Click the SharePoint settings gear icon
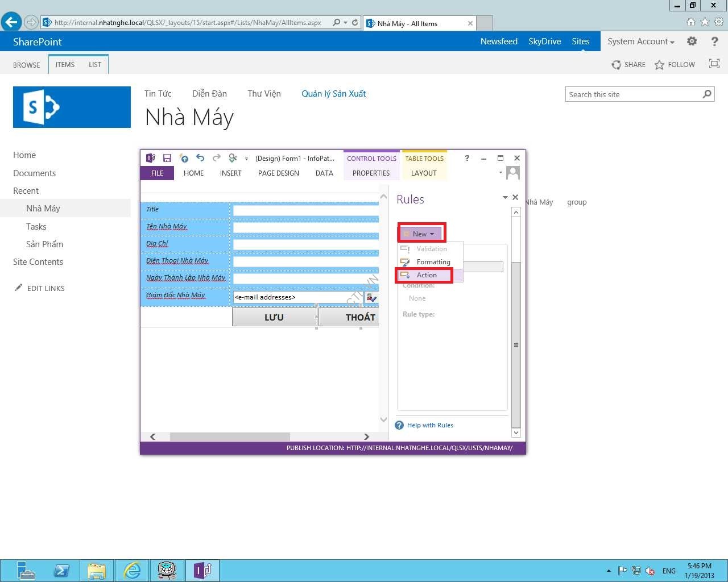This screenshot has width=728, height=582. pos(692,41)
